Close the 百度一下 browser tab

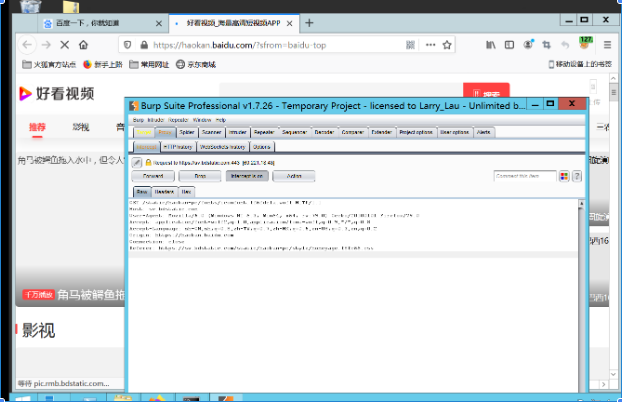click(x=159, y=23)
